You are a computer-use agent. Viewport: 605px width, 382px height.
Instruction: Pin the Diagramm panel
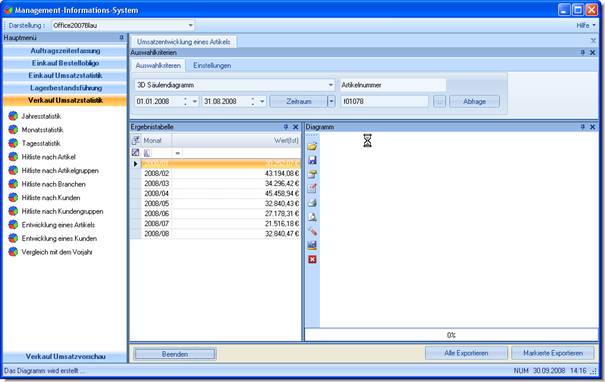tap(583, 127)
